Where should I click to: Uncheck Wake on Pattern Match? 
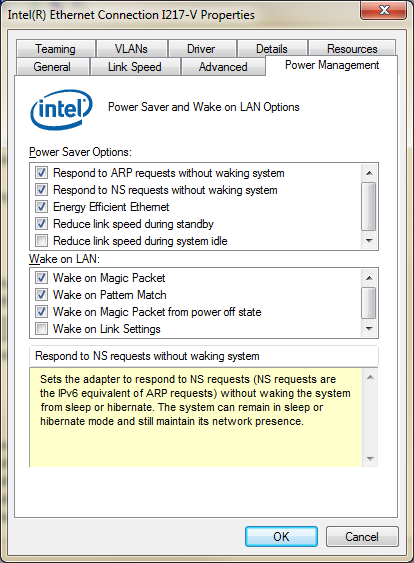point(41,295)
